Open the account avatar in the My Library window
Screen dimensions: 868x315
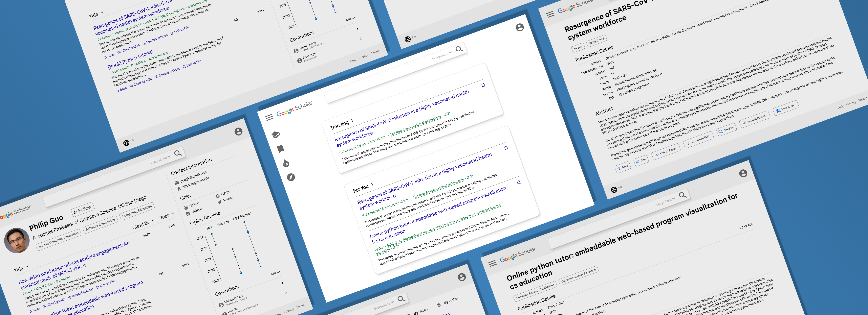click(462, 277)
